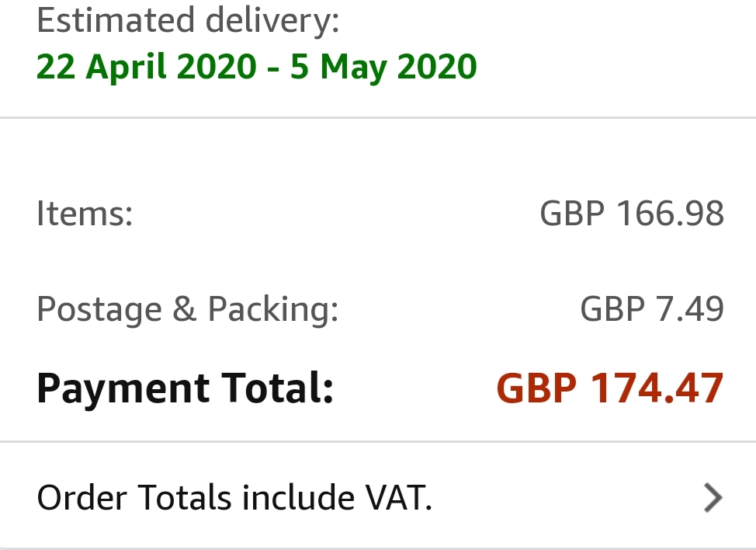Tap the Estimated delivery label
Viewport: 756px width, 550px height.
point(188,21)
